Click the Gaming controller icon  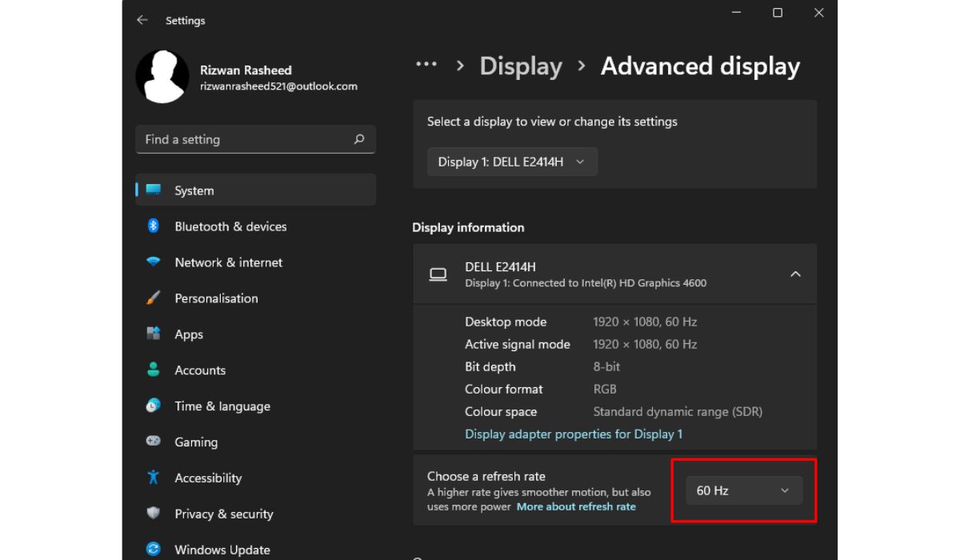[x=154, y=442]
